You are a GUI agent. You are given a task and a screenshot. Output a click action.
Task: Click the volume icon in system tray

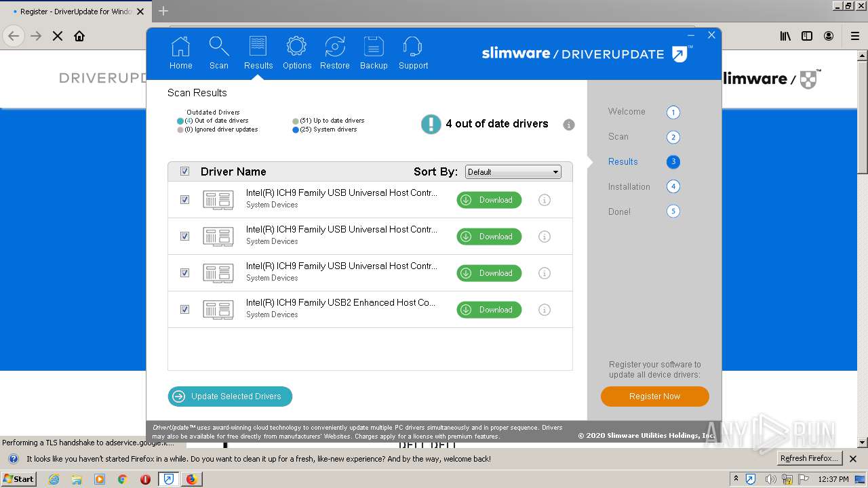(x=770, y=479)
